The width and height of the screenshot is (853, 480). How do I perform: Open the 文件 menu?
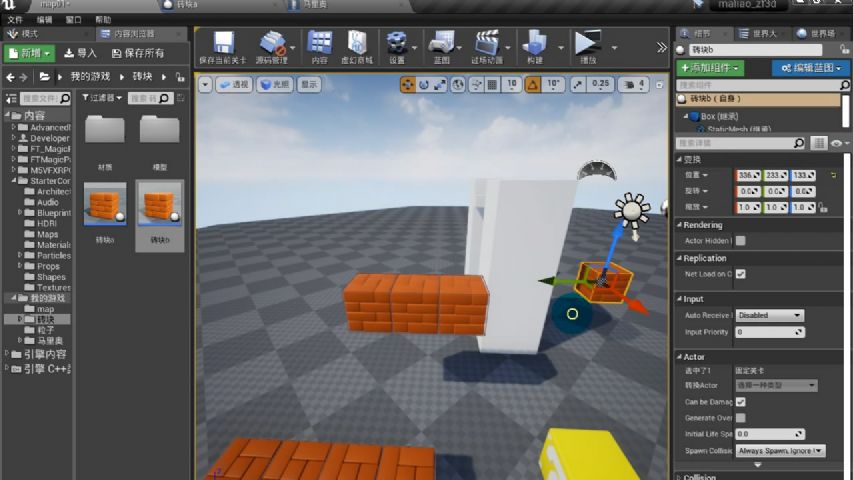click(15, 20)
